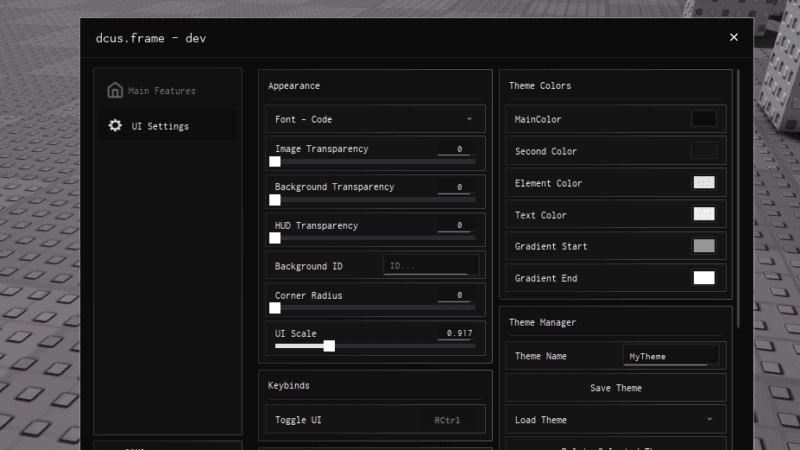Click the dcus.frame - dev title text
Image resolution: width=800 pixels, height=450 pixels.
click(x=151, y=38)
